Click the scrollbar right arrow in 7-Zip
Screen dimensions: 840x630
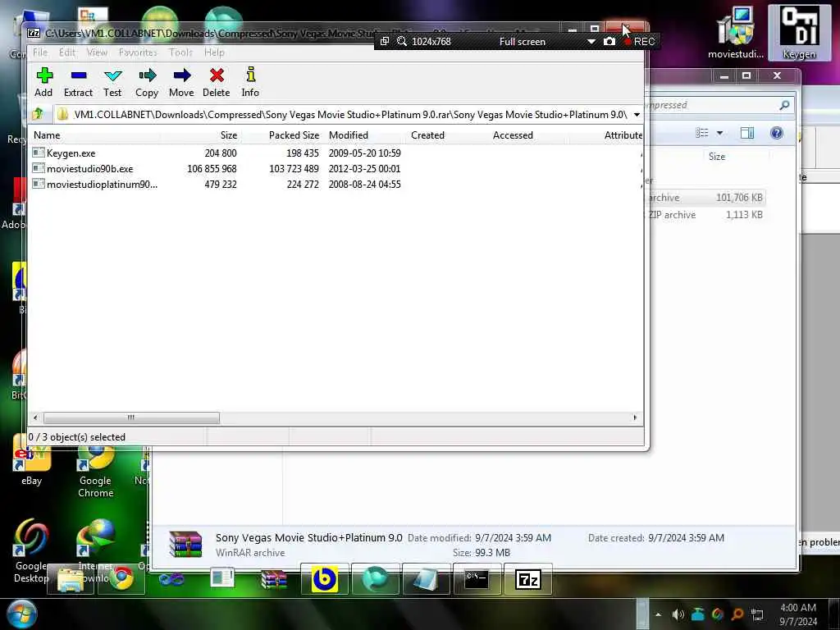[636, 418]
